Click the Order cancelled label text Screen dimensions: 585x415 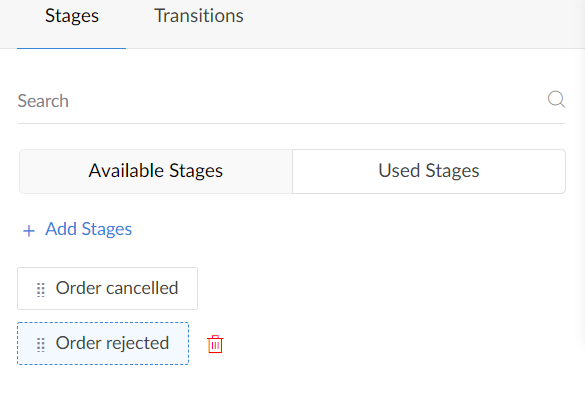tap(117, 288)
